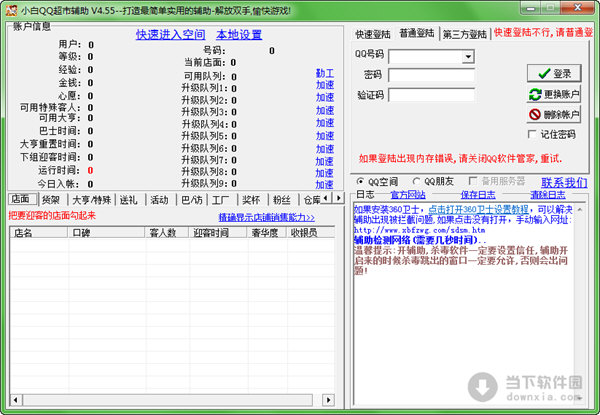Click the app icon in the title bar
This screenshot has height=415, width=600.
click(x=11, y=10)
